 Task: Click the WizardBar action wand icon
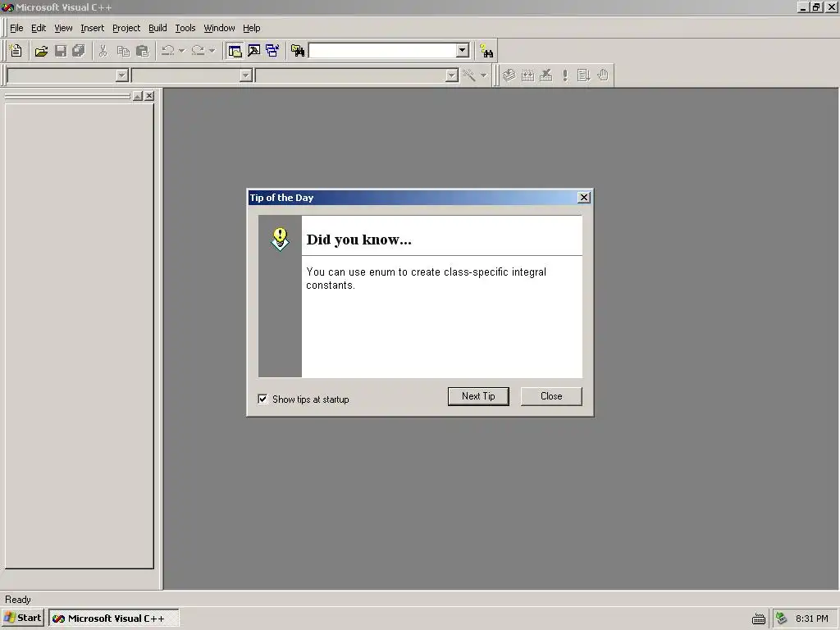pos(468,75)
